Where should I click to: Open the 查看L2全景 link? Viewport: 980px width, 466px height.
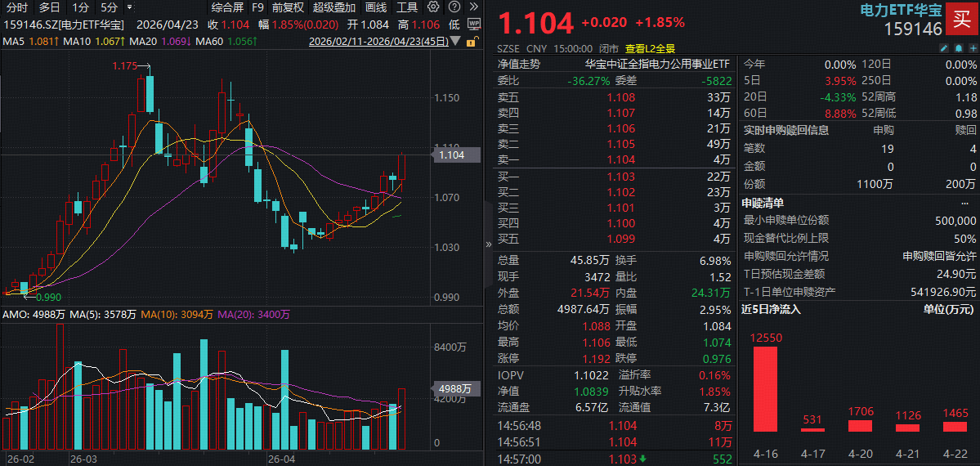click(651, 48)
